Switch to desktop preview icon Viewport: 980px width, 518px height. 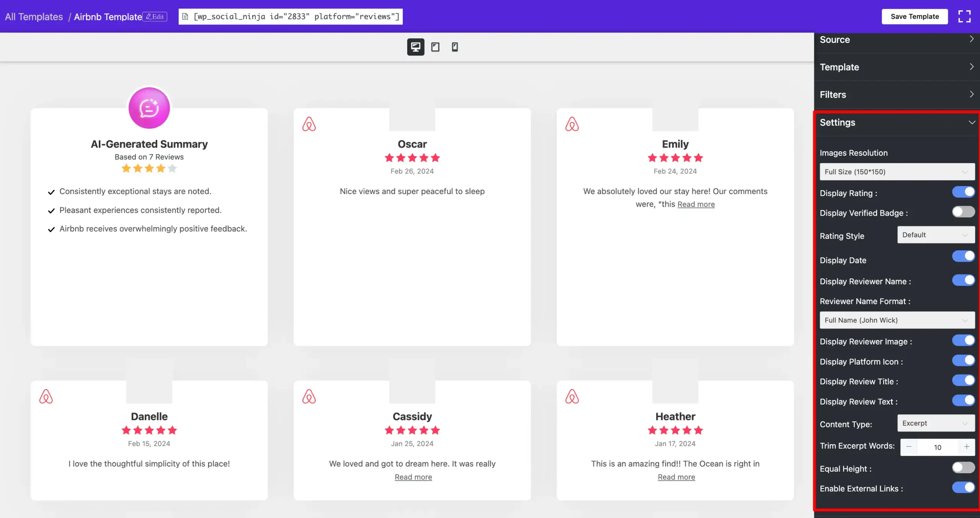click(415, 47)
